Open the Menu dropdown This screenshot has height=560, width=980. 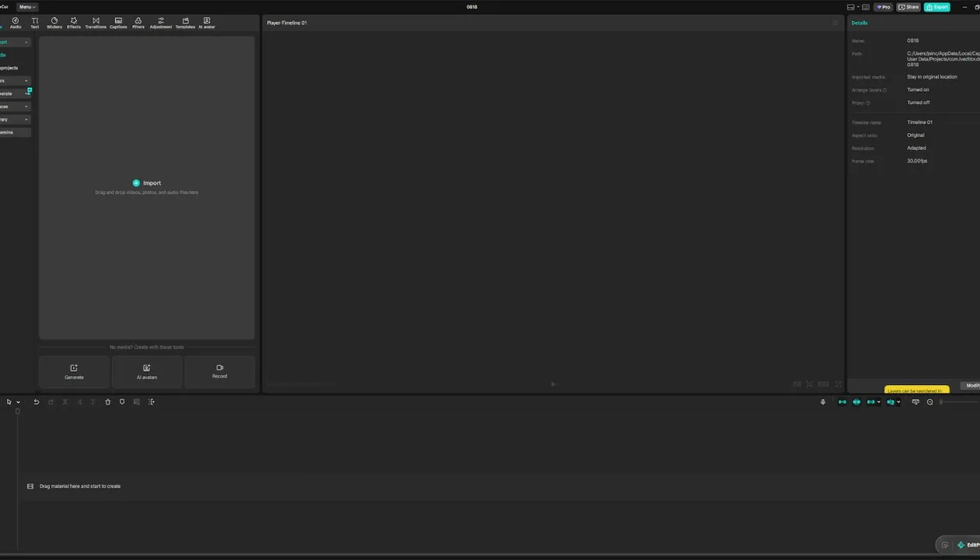tap(27, 7)
